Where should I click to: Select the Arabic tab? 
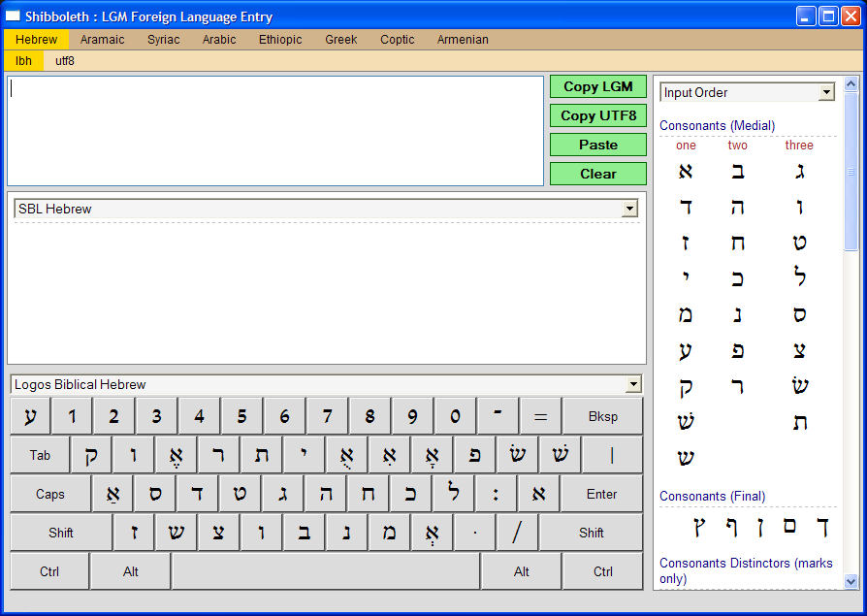(x=219, y=39)
